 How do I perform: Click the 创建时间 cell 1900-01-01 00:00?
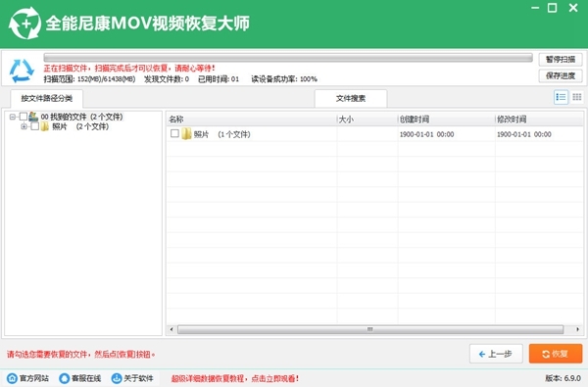point(426,134)
